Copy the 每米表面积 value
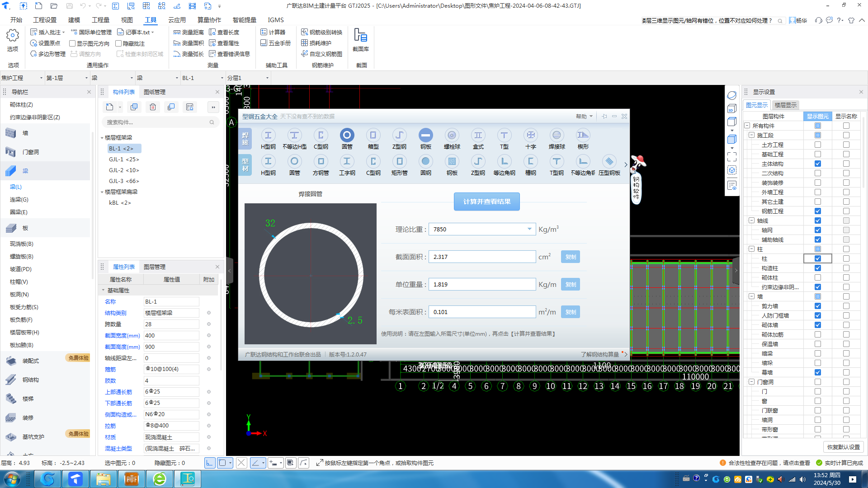Image resolution: width=868 pixels, height=488 pixels. [571, 312]
